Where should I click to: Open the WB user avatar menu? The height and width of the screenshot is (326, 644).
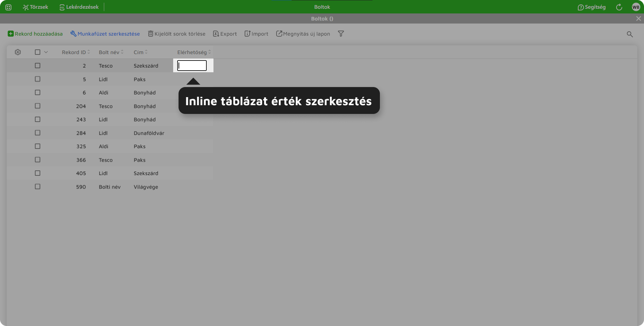tap(636, 7)
